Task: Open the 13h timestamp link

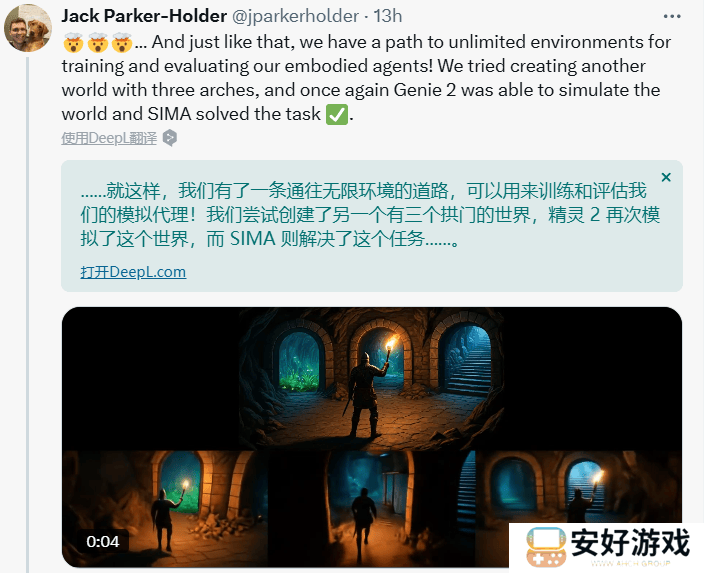Action: click(x=388, y=16)
